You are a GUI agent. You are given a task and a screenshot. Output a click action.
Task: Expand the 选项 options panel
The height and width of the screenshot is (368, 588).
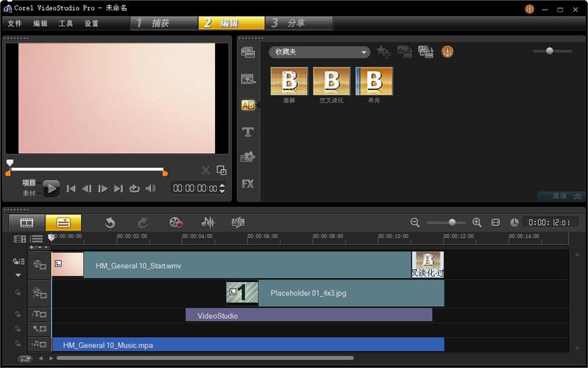[x=564, y=196]
